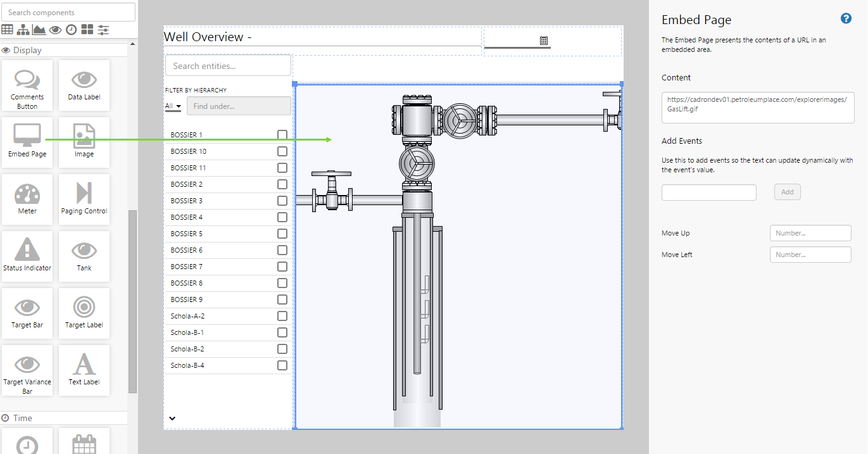This screenshot has height=454, width=868.
Task: Pick the Status Indicator component
Action: 27,256
